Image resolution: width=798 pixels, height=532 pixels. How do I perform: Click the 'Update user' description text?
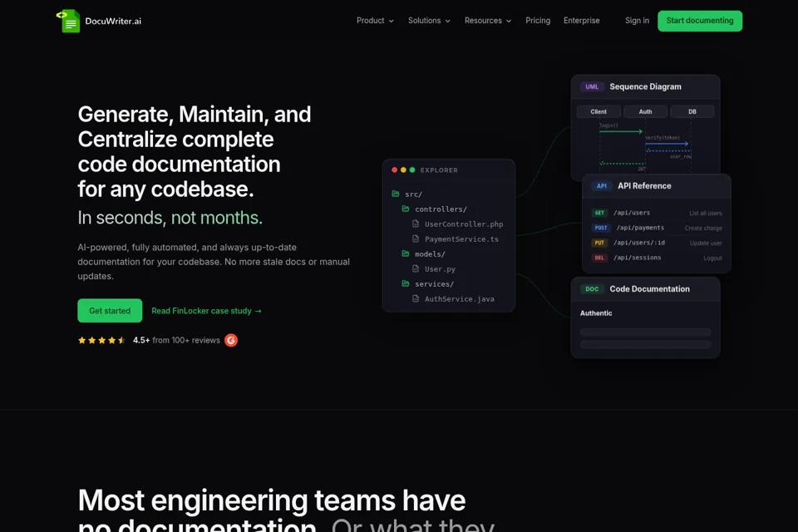tap(706, 244)
